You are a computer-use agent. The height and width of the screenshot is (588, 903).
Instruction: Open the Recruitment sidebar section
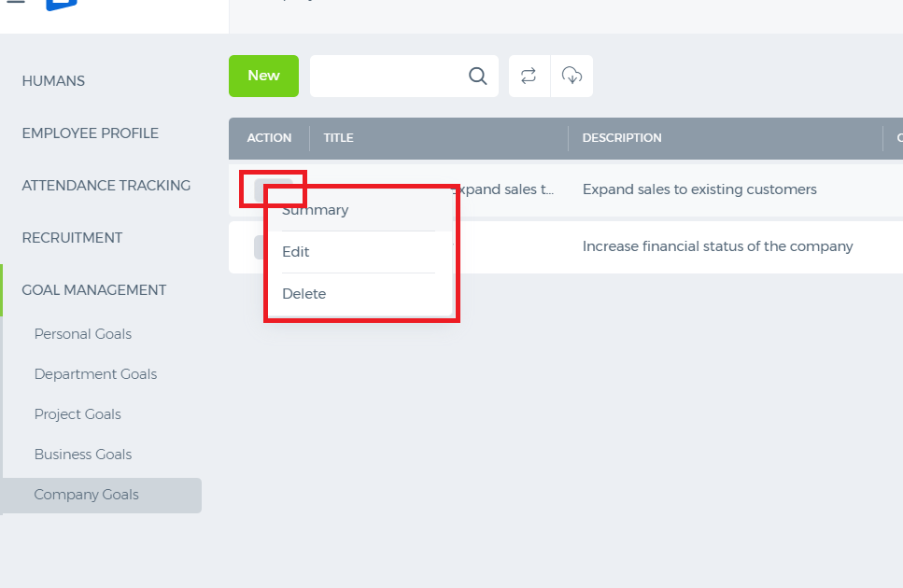click(x=72, y=238)
